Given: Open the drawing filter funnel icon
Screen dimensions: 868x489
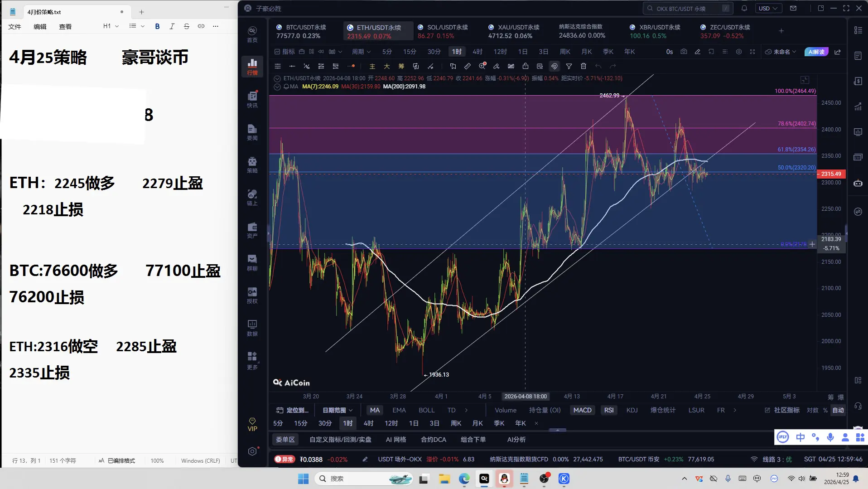Looking at the screenshot, I should [569, 66].
